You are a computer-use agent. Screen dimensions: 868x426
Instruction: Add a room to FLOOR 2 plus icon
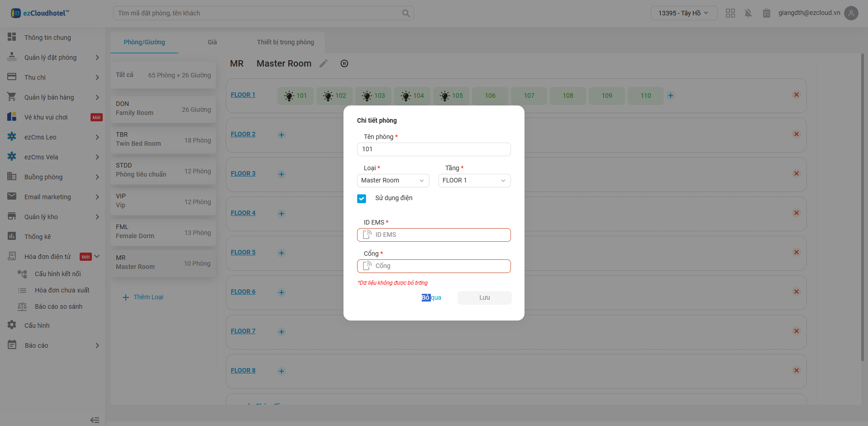(x=281, y=135)
